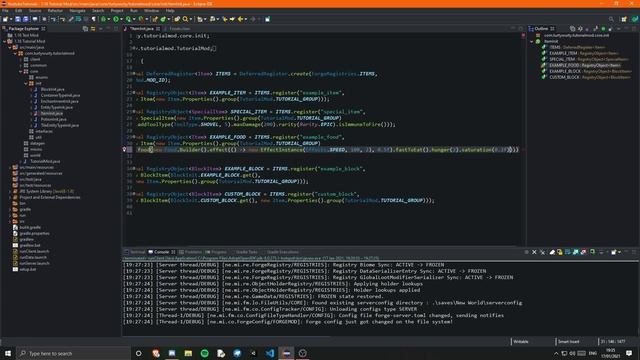Screen dimensions: 640x360
Task: Collapse the core package in tree
Action: (x=20, y=71)
